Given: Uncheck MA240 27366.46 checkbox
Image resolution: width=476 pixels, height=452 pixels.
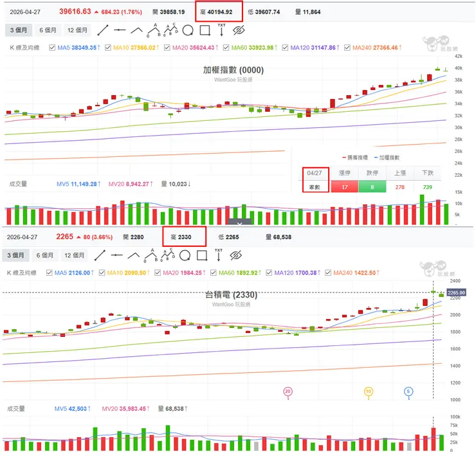Looking at the screenshot, I should 347,48.
